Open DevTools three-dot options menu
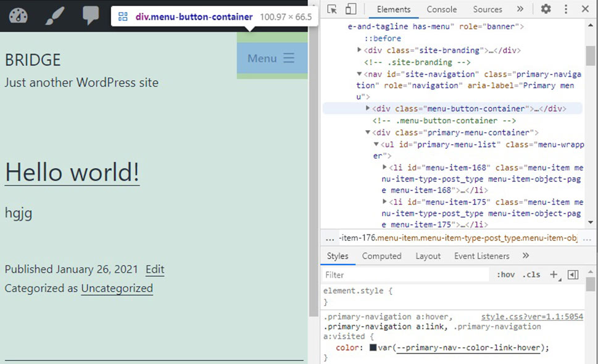The width and height of the screenshot is (598, 364). coord(565,9)
